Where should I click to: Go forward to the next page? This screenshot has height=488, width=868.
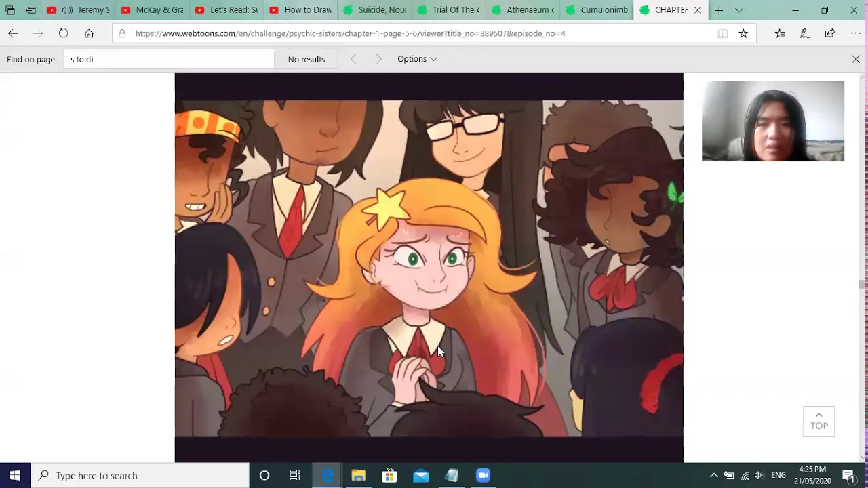tap(38, 33)
